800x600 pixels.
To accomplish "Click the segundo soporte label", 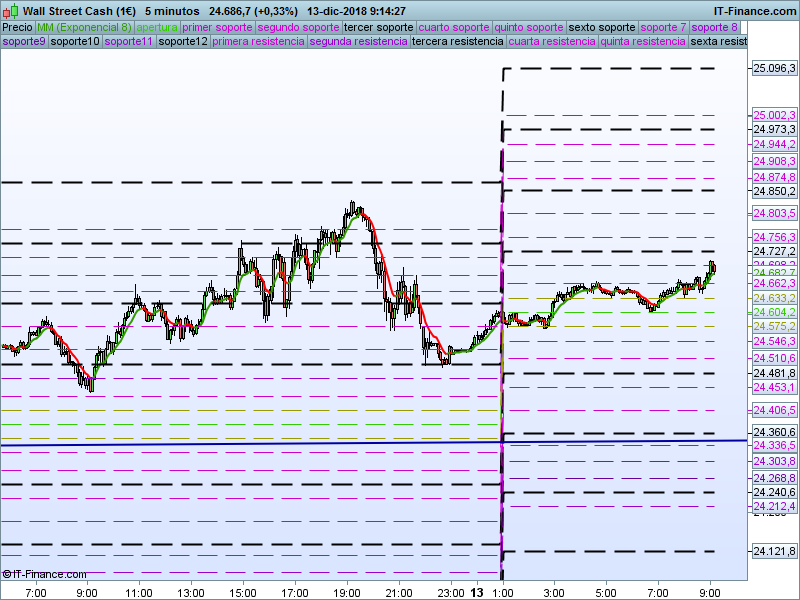I will coord(298,28).
